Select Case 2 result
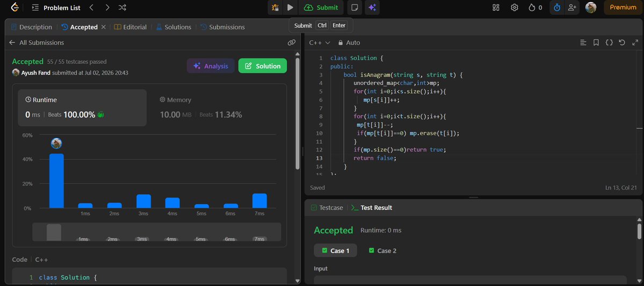Screen dimensions: 644x286 pos(382,250)
